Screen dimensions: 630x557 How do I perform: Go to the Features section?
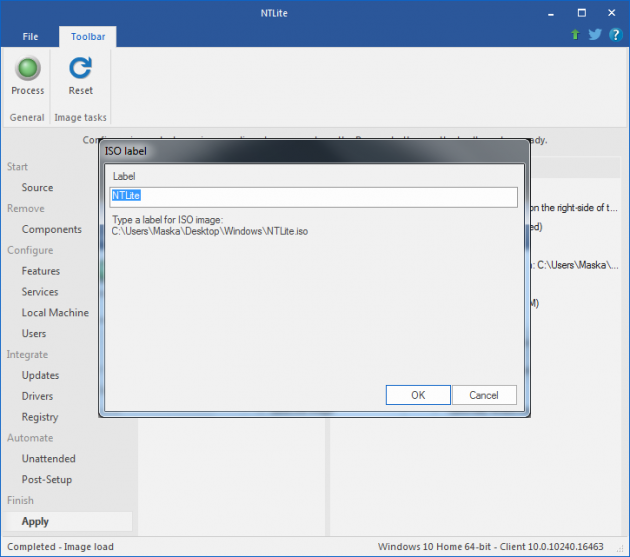coord(41,271)
